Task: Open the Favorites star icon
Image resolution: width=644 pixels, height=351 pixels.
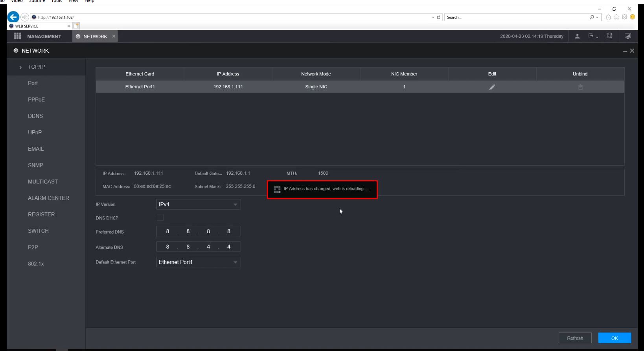Action: pos(616,17)
